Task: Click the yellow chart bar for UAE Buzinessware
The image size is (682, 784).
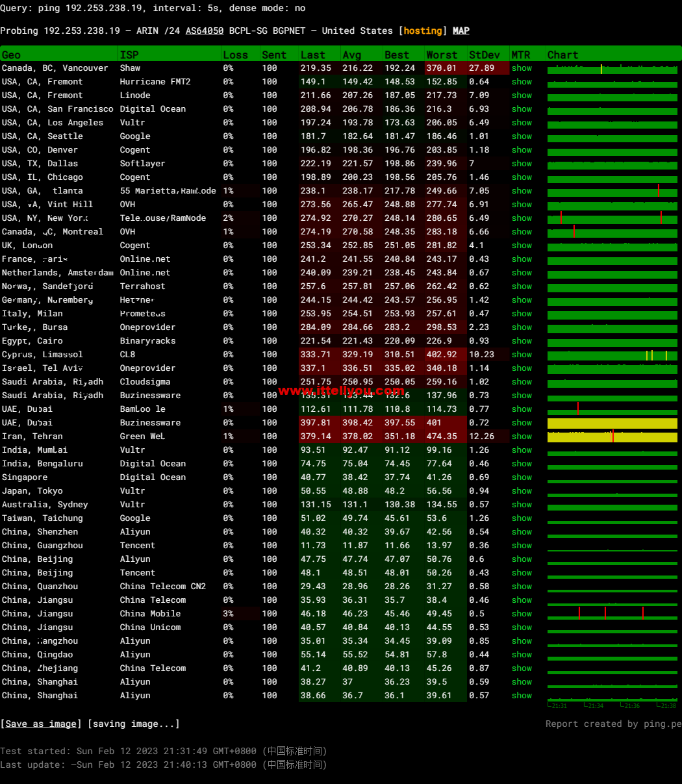Action: [613, 424]
